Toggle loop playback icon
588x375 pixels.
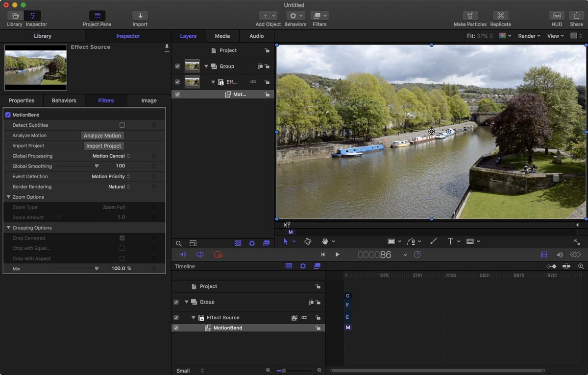tap(200, 255)
